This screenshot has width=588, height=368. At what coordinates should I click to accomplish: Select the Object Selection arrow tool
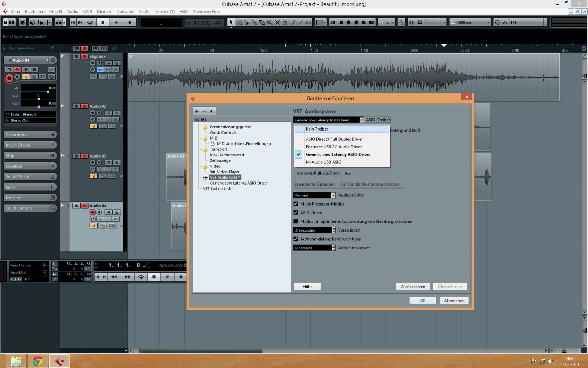point(231,22)
